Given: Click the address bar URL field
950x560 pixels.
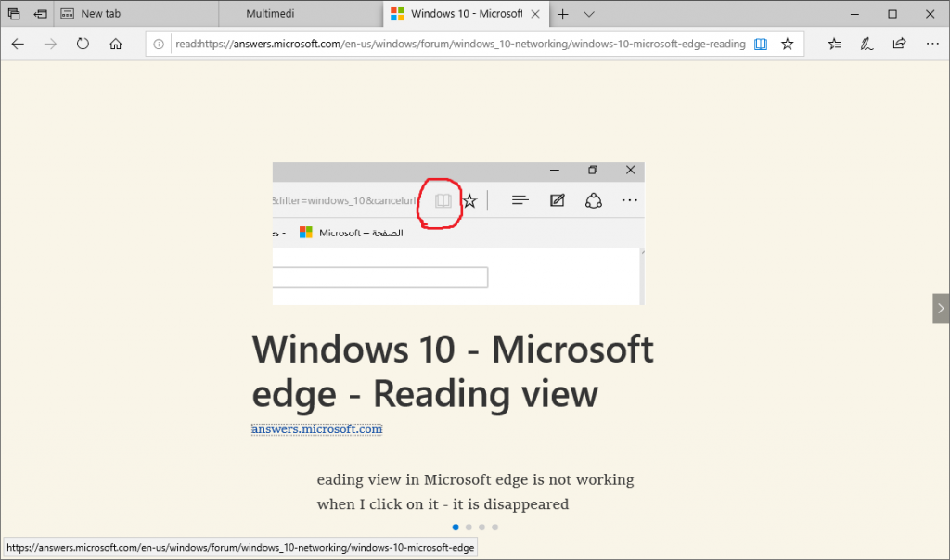Looking at the screenshot, I should coord(460,44).
